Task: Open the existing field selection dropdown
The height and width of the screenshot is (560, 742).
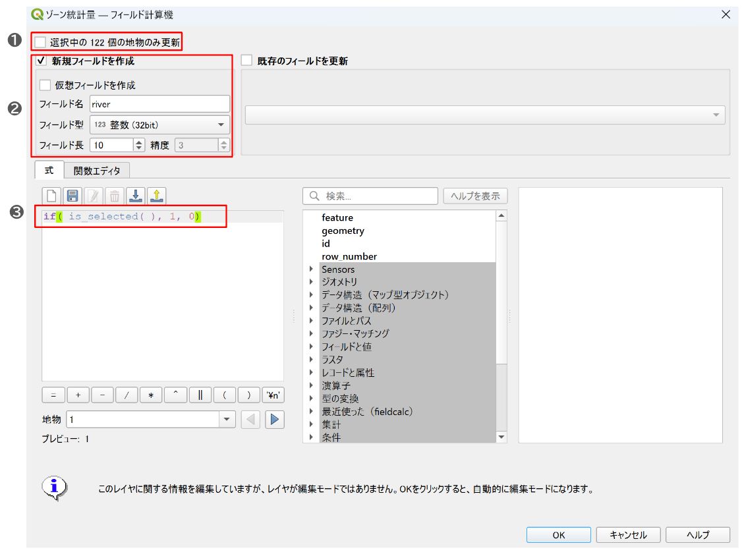Action: pyautogui.click(x=485, y=115)
